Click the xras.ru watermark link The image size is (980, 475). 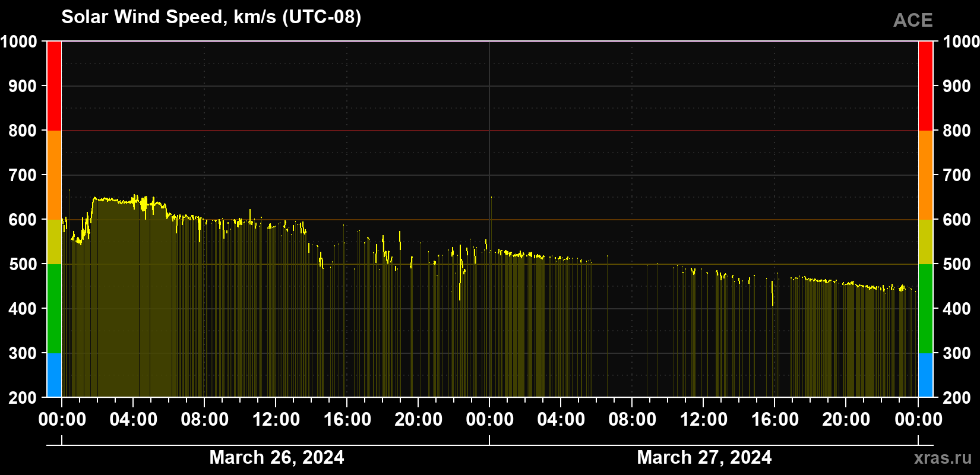[x=943, y=458]
